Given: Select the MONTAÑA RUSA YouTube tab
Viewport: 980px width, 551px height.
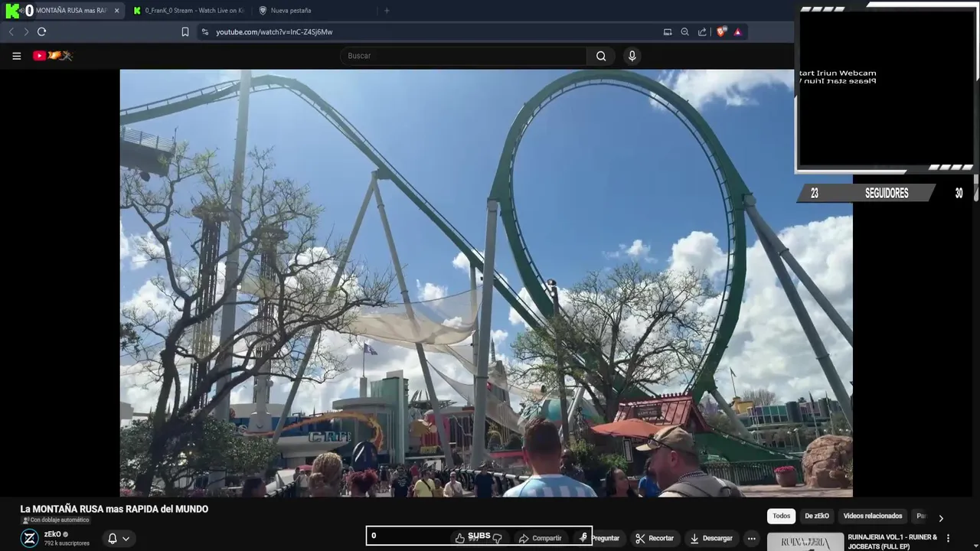Looking at the screenshot, I should tap(64, 11).
